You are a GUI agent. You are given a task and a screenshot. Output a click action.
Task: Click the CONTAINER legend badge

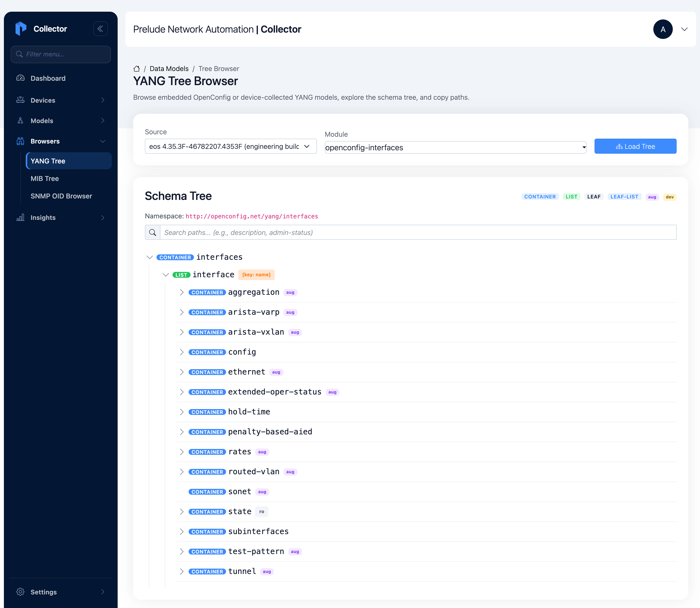tap(540, 197)
